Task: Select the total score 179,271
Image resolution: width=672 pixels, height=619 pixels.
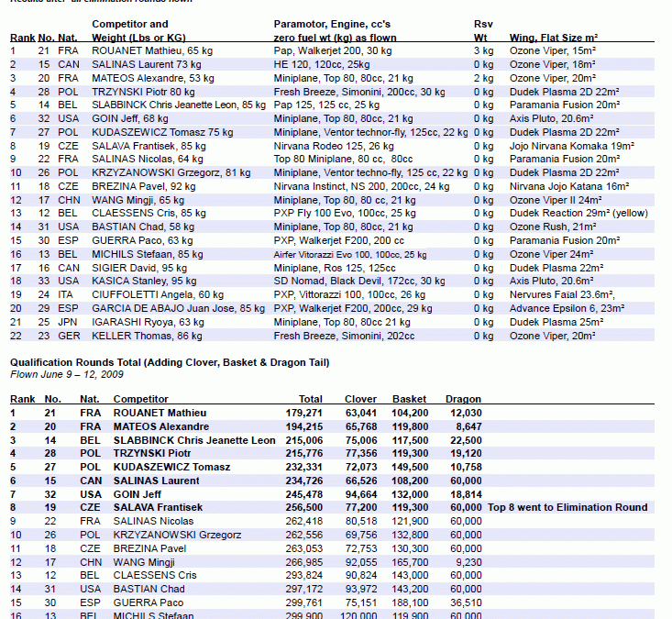Action: 303,413
